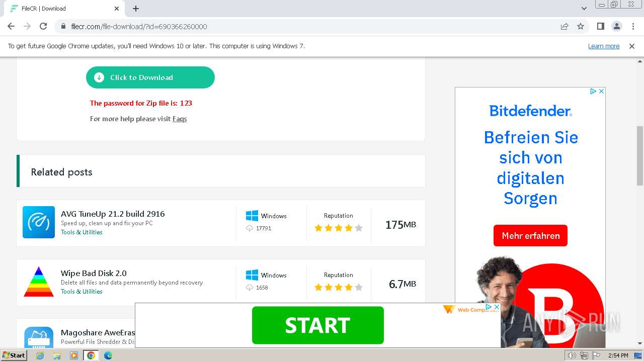Click the green START ad button
644x362 pixels.
click(318, 325)
